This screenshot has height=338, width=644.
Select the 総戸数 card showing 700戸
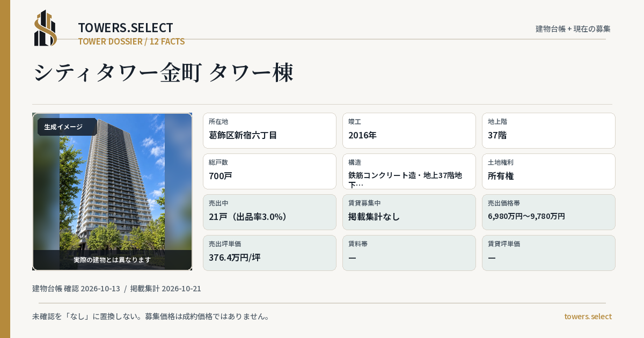(269, 171)
